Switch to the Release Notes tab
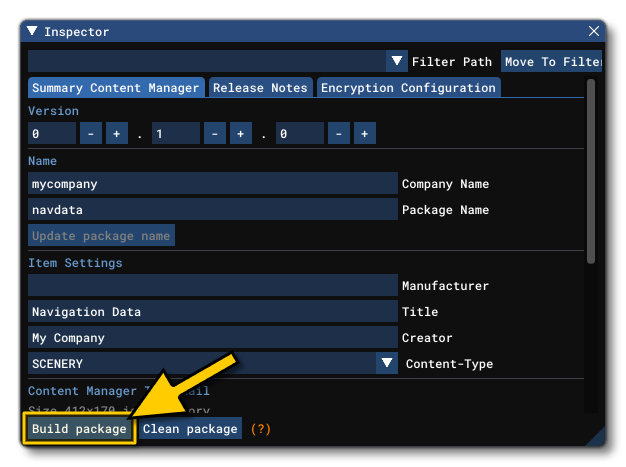The image size is (626, 467). coord(260,88)
